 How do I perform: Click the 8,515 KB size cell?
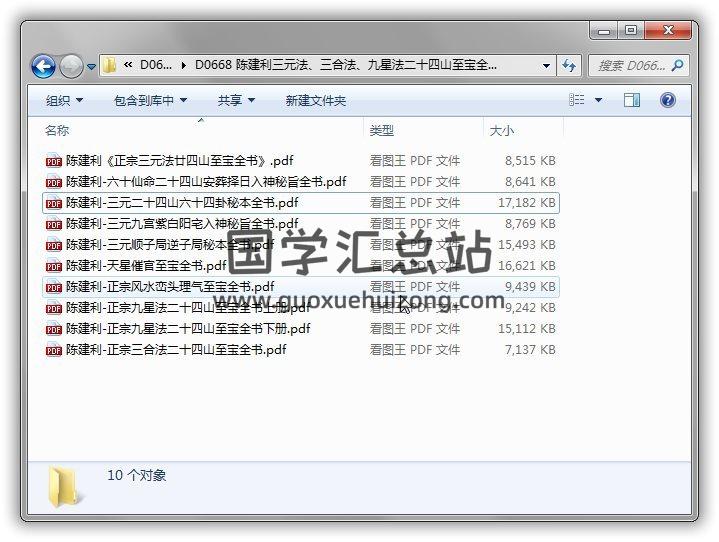tap(530, 161)
